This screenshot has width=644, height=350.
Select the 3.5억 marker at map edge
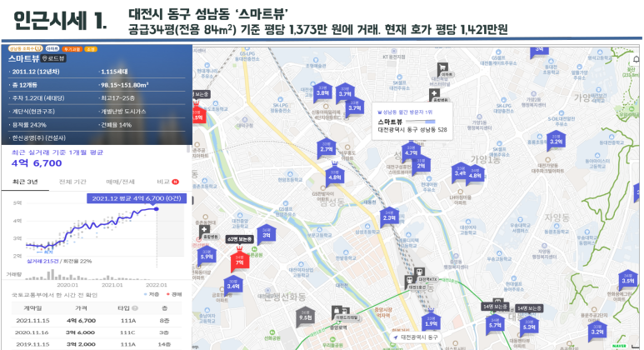[627, 281]
